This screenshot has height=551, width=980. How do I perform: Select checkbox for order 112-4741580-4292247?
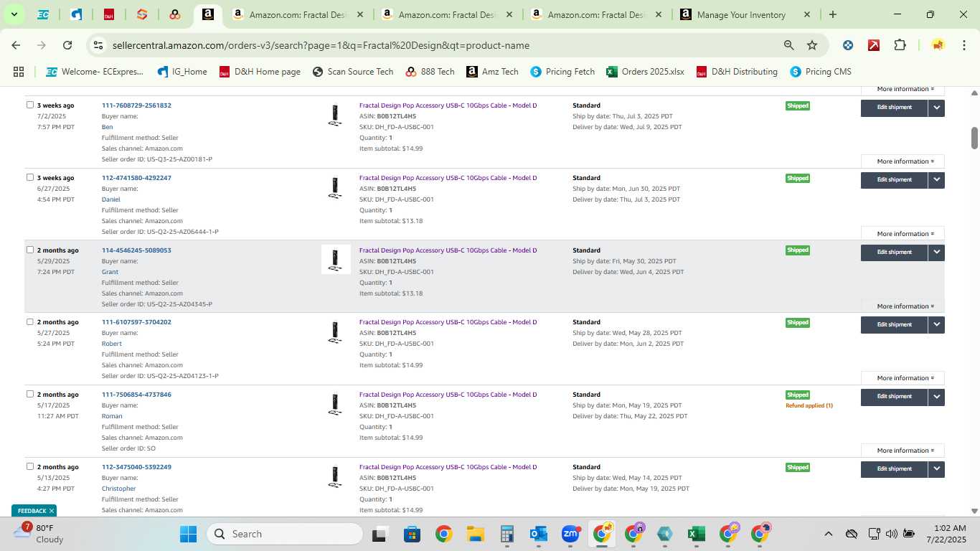(30, 177)
